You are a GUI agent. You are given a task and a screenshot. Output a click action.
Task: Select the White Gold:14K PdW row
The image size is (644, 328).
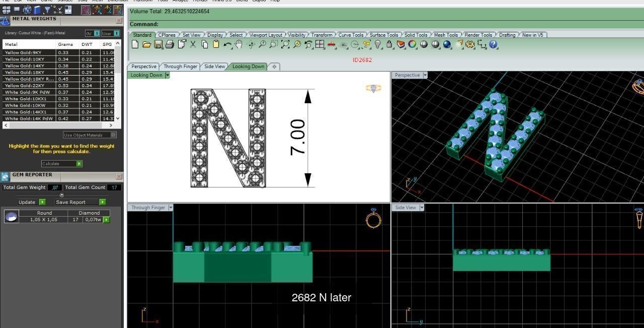(59, 118)
